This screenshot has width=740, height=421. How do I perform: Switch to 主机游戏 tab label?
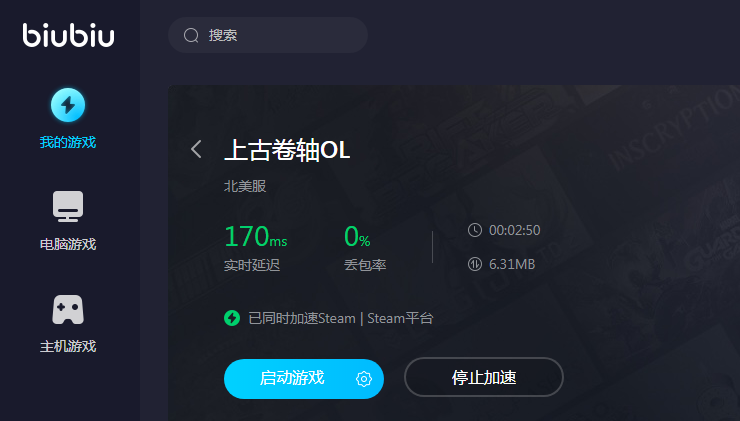[x=68, y=346]
